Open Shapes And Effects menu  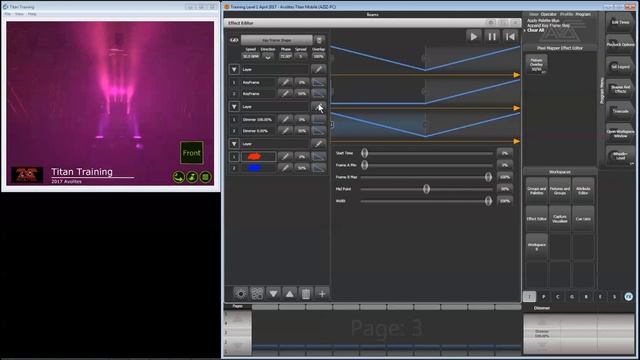coord(620,89)
